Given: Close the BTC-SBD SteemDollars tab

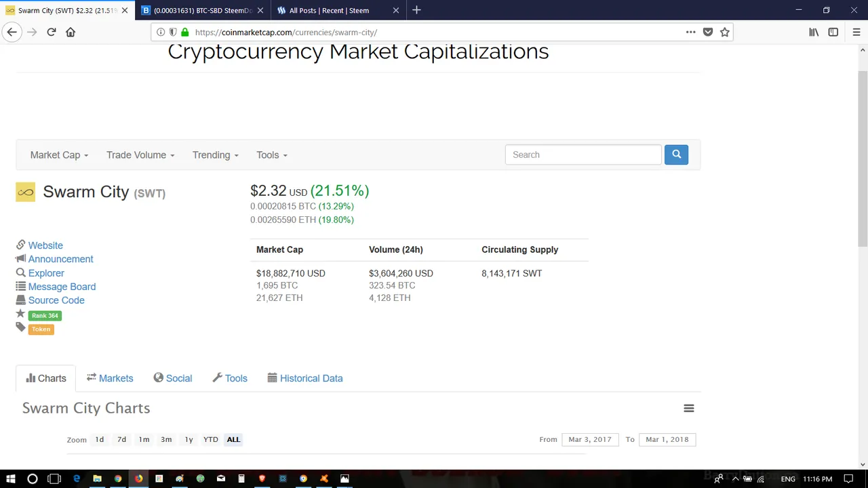Looking at the screenshot, I should tap(260, 10).
